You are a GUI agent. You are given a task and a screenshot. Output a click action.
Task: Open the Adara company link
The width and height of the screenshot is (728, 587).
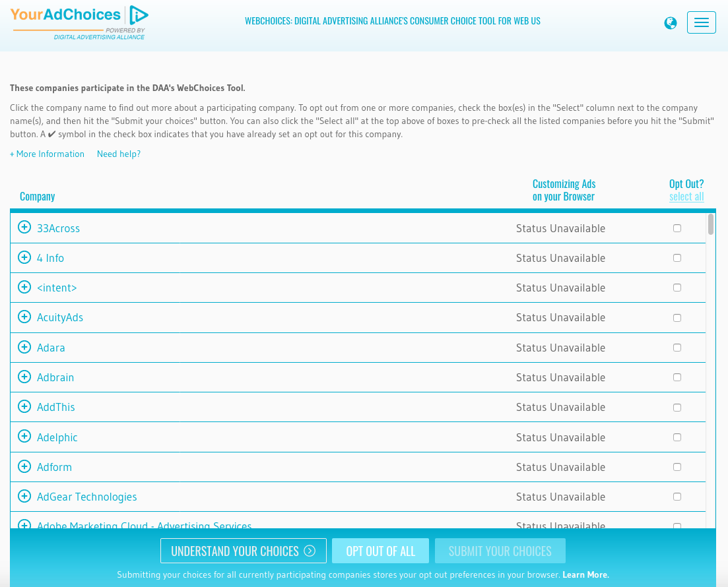pyautogui.click(x=51, y=348)
